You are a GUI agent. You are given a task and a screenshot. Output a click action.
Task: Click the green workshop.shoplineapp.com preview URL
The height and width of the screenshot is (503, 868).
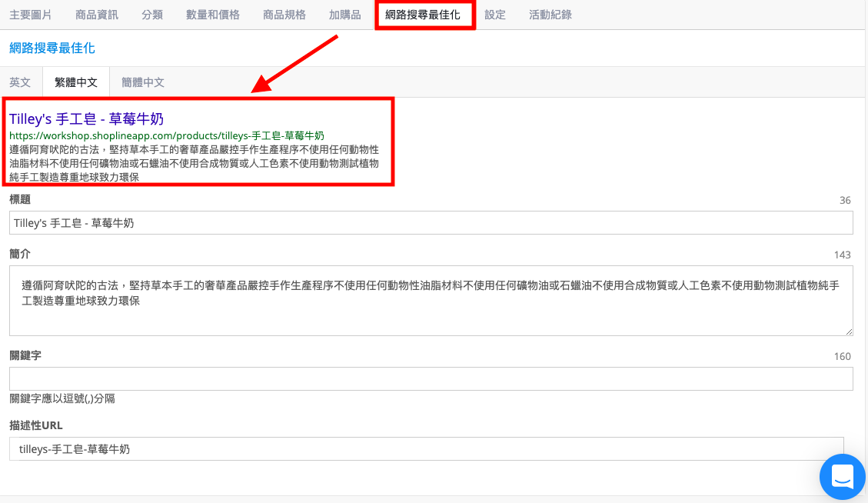pyautogui.click(x=167, y=135)
